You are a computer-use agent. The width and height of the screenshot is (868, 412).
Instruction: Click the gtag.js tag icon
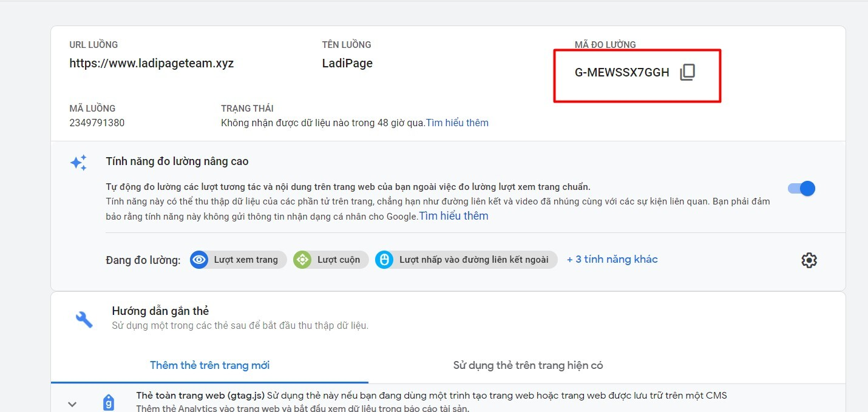point(108,402)
